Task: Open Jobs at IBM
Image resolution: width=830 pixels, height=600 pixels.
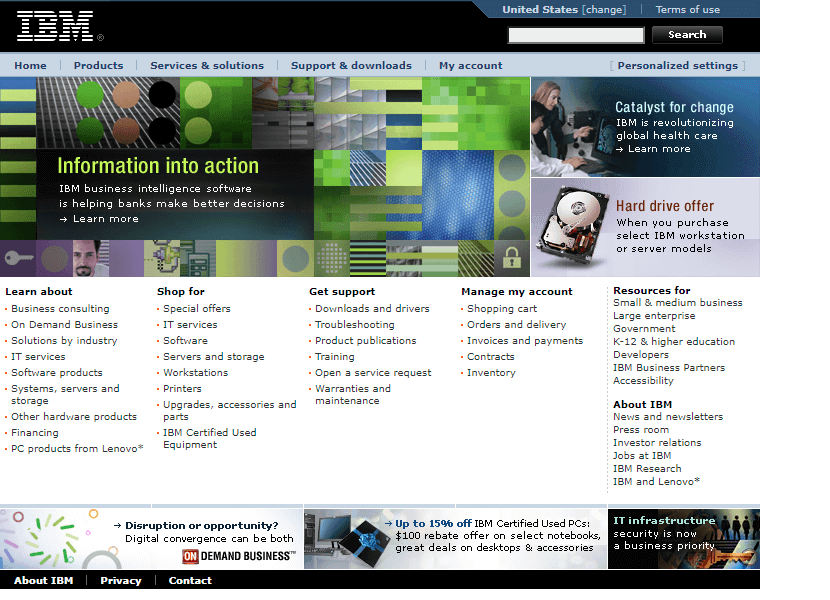Action: coord(642,455)
